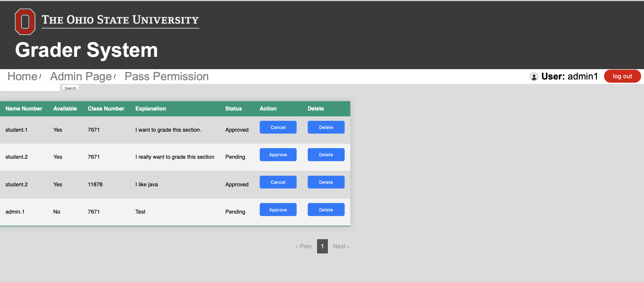Viewport: 644px width, 282px height.
Task: Click the 'I like java' explanation
Action: click(x=146, y=185)
